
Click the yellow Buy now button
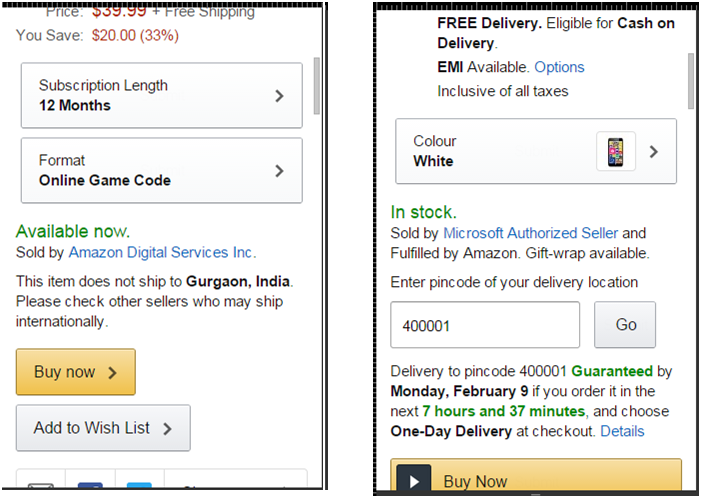[76, 372]
